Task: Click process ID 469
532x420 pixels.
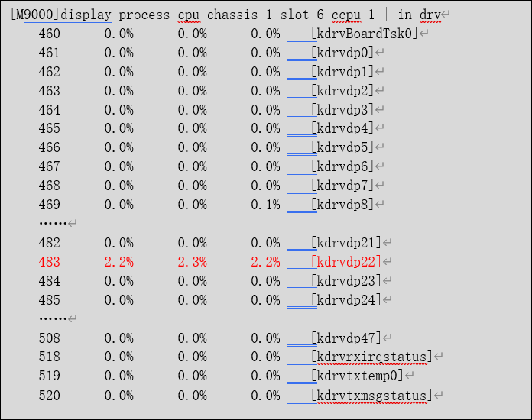Action: 49,205
